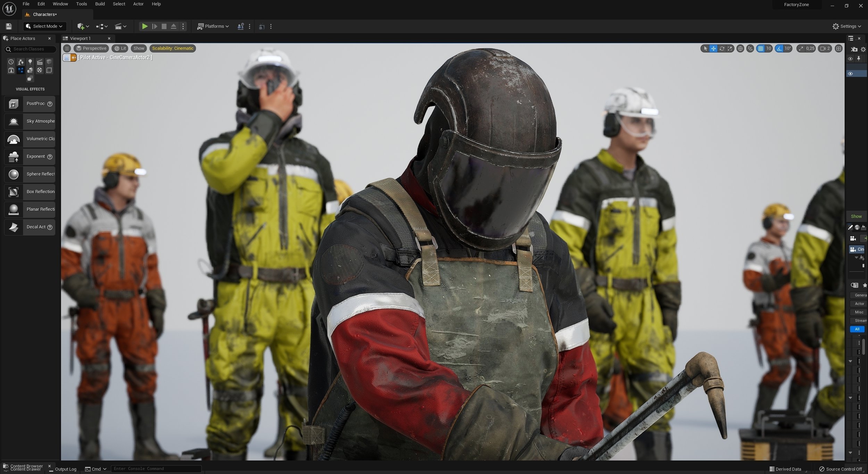Open the Help menu
The image size is (868, 474).
(156, 4)
